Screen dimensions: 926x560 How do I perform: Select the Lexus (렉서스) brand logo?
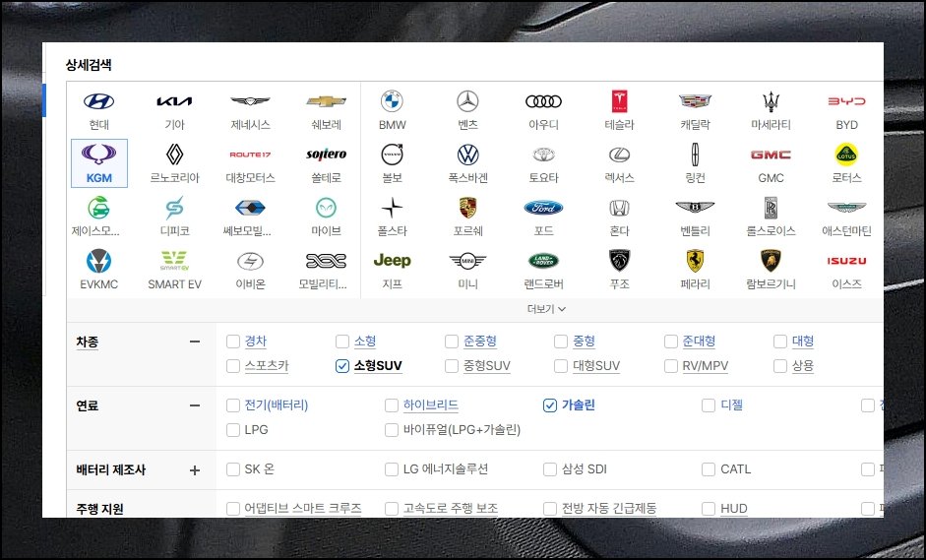click(620, 155)
